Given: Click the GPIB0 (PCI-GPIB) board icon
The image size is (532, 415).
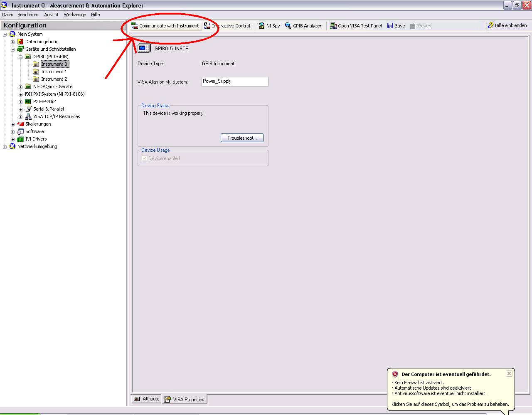Looking at the screenshot, I should click(28, 57).
